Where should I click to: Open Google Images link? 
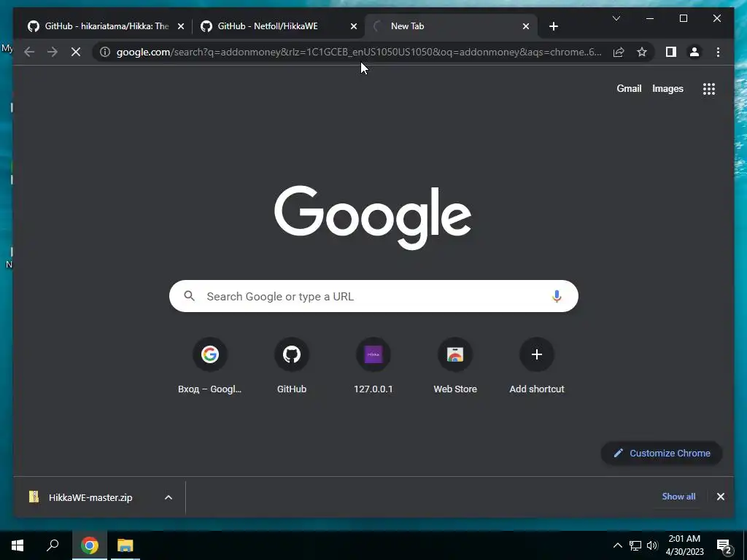point(667,88)
